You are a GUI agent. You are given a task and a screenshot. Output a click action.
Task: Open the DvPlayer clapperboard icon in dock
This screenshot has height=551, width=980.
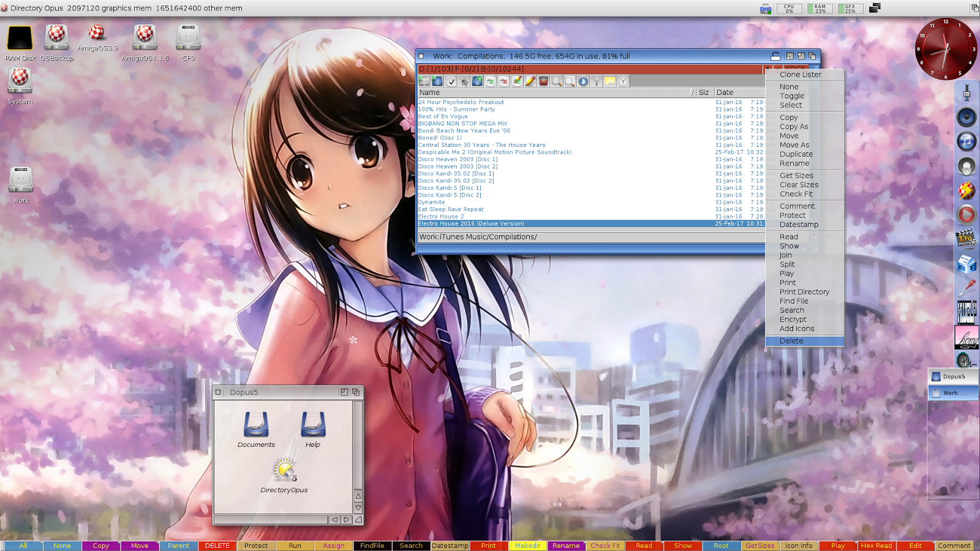(x=967, y=238)
